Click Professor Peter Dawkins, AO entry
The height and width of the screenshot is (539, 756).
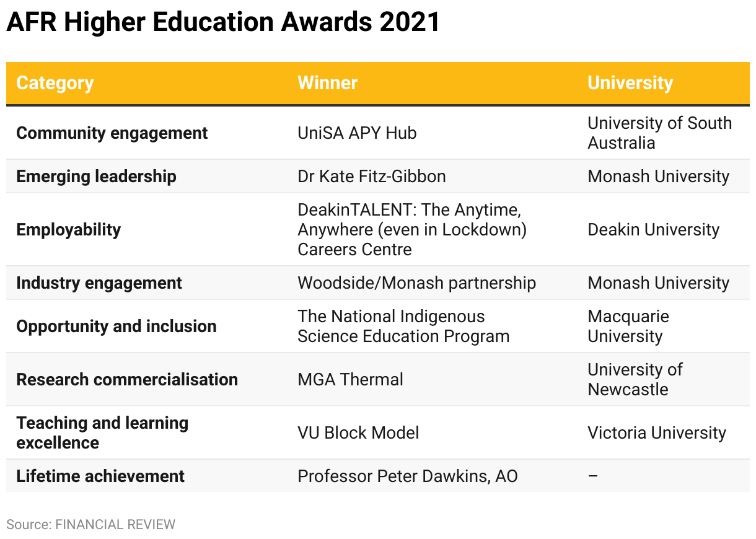coord(407,476)
